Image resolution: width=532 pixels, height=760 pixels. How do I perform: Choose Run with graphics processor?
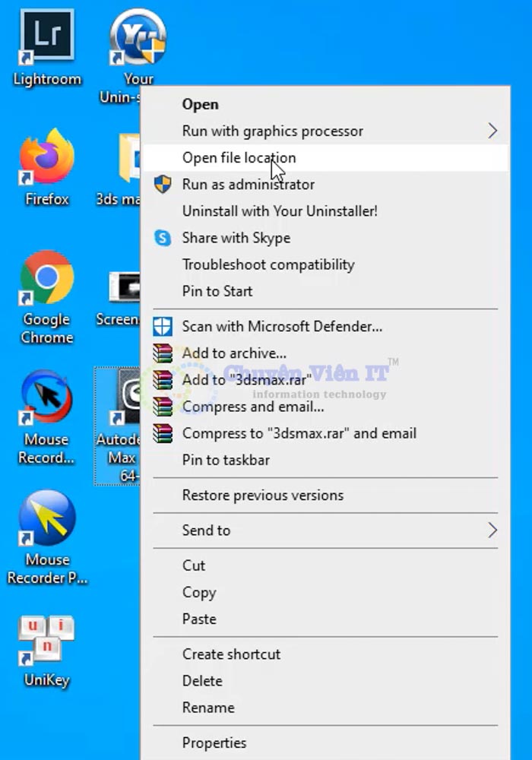325,131
